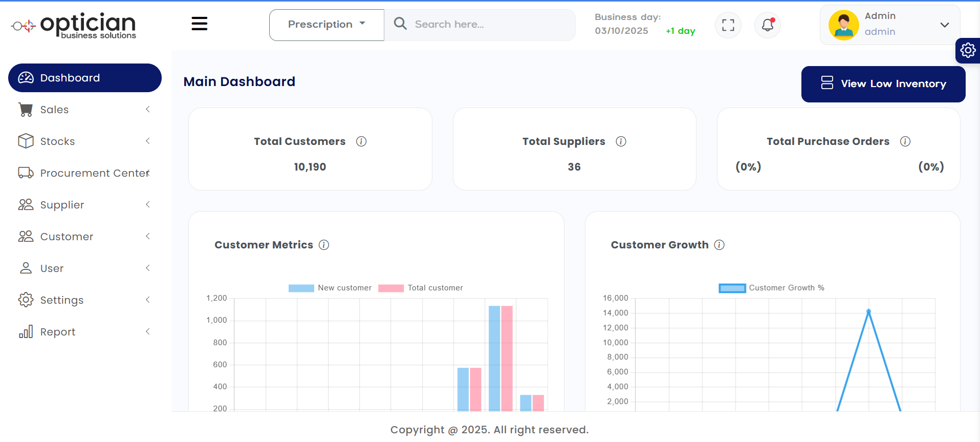Select Dashboard in the sidebar
This screenshot has width=980, height=442.
tap(85, 78)
